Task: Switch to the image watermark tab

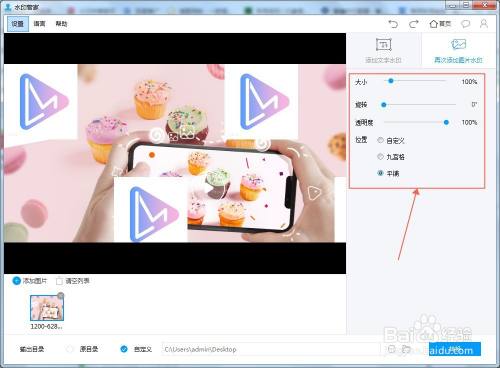Action: (458, 50)
